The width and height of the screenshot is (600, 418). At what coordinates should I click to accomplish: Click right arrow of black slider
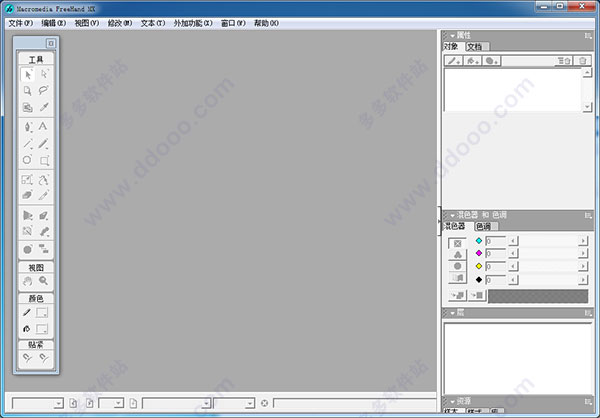click(x=583, y=280)
